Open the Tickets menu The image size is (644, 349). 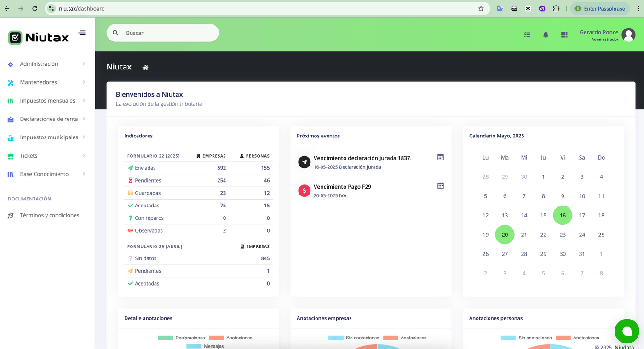46,156
